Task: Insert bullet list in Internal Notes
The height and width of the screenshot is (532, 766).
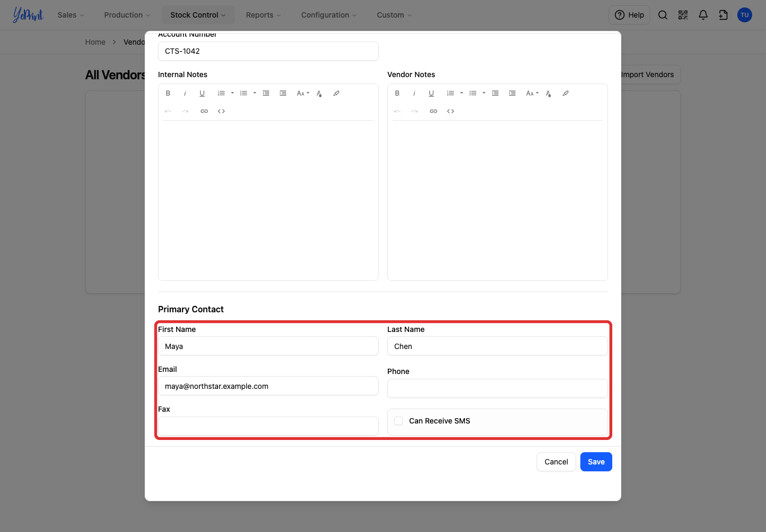Action: (x=244, y=93)
